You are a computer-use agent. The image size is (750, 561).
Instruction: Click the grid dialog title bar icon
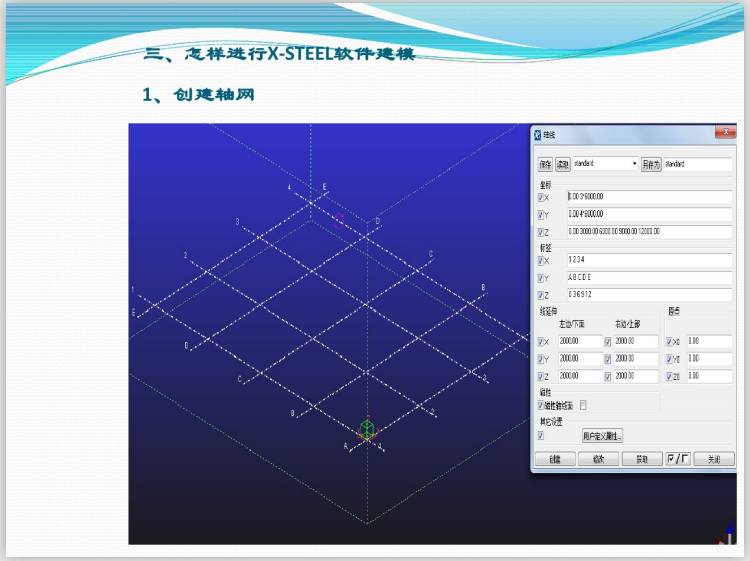[x=537, y=134]
